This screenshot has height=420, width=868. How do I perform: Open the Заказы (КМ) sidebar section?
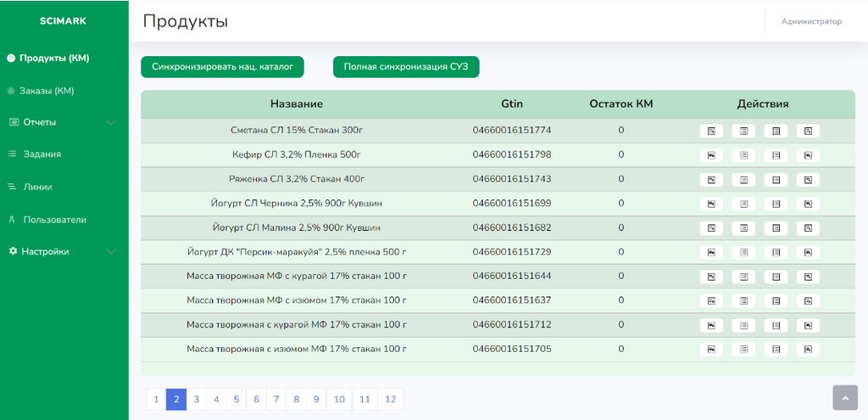point(41,91)
